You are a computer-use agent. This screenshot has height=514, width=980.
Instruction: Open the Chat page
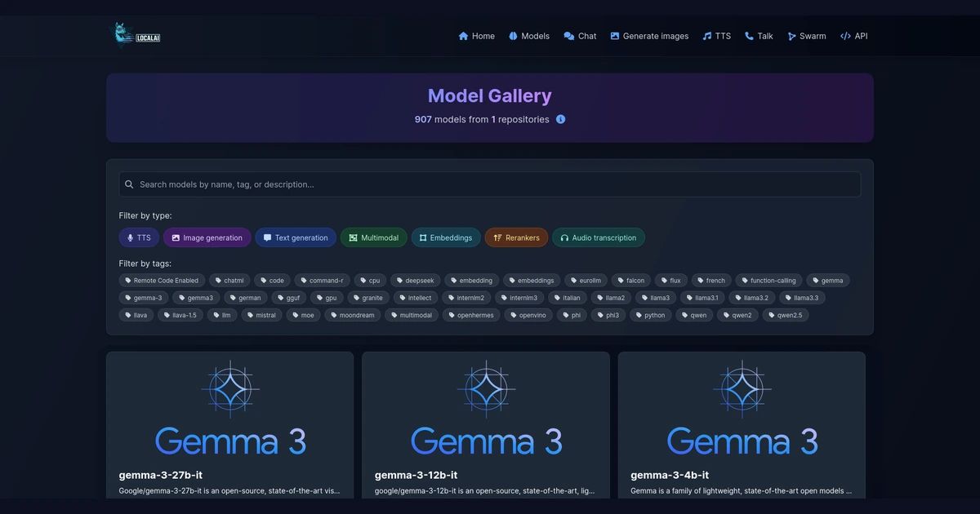tap(580, 36)
